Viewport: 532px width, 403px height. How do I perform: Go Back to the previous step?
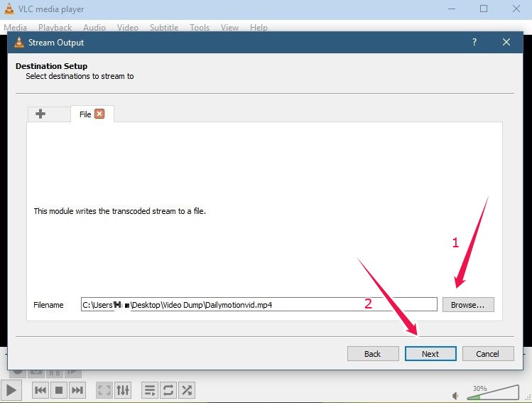click(372, 353)
